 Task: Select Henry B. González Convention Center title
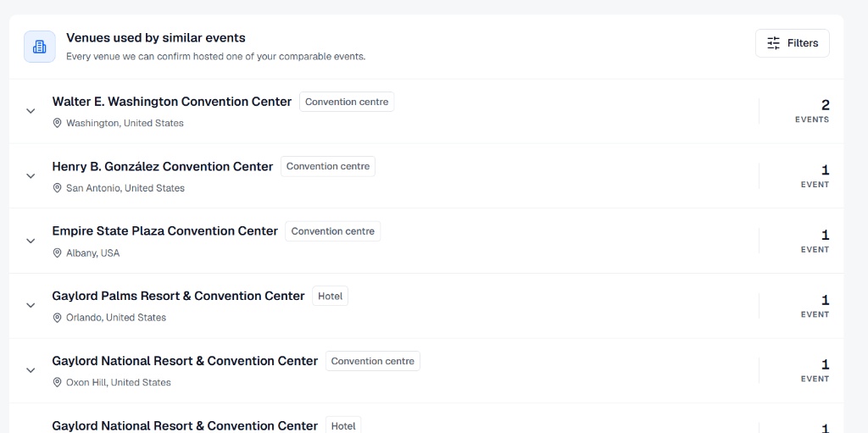pos(162,167)
